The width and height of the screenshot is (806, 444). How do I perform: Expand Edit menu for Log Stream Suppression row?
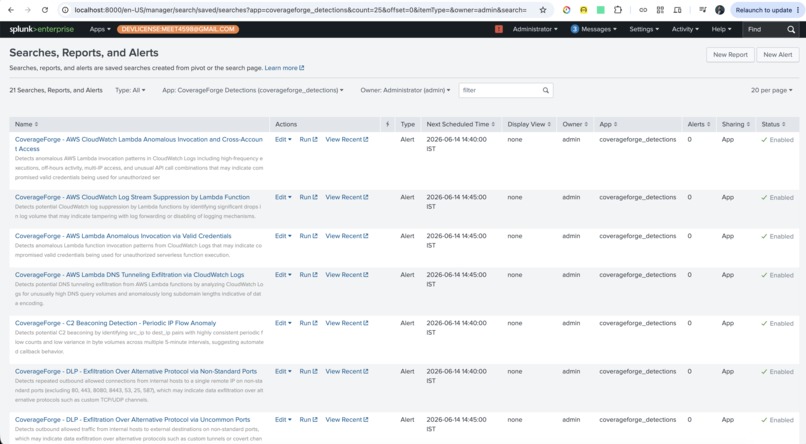[x=283, y=197]
